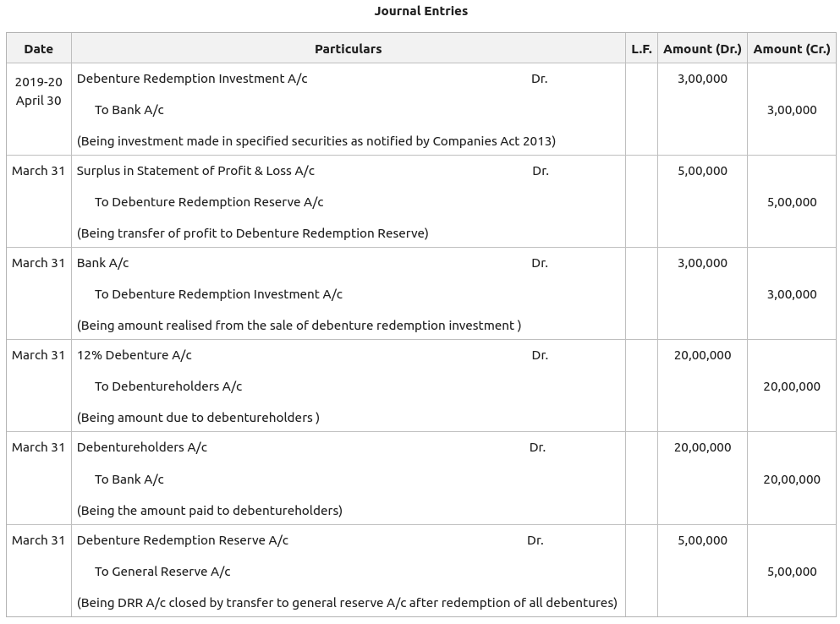Select Surplus in Statement of Profit & Loss A/c
Screen dimensions: 840x624
tap(195, 171)
